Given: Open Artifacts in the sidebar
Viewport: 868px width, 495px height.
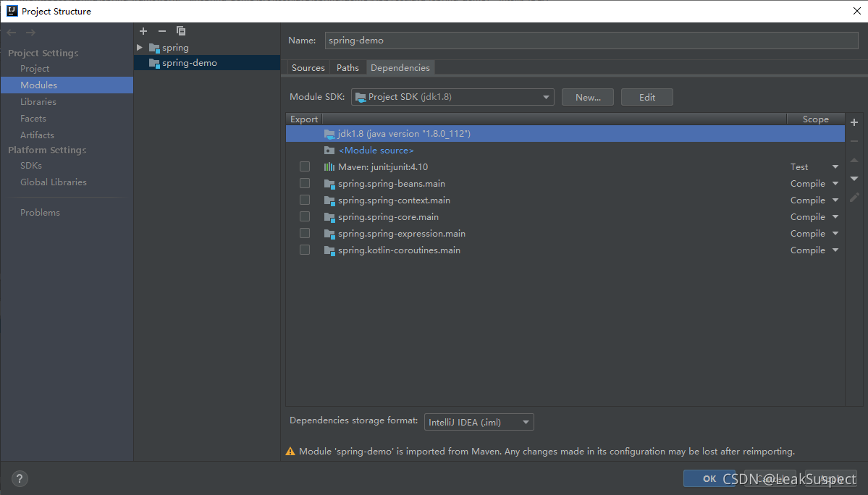Looking at the screenshot, I should pos(37,135).
